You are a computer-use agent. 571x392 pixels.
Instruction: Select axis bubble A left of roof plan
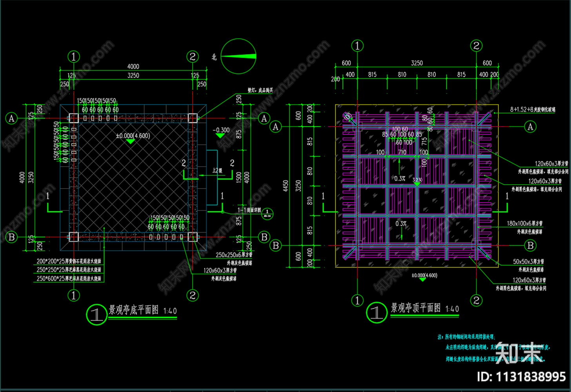pos(276,127)
